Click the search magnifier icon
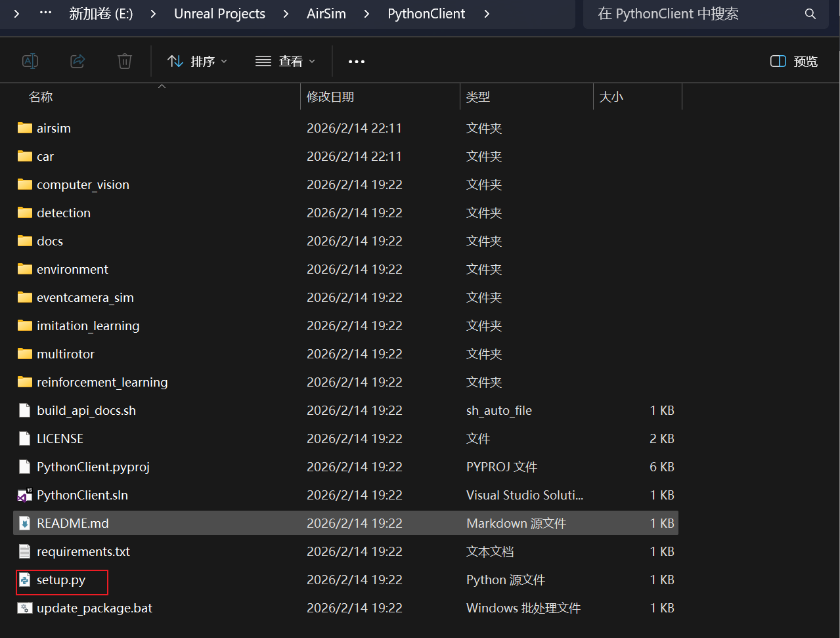Screen dimensions: 840x638 tap(810, 14)
